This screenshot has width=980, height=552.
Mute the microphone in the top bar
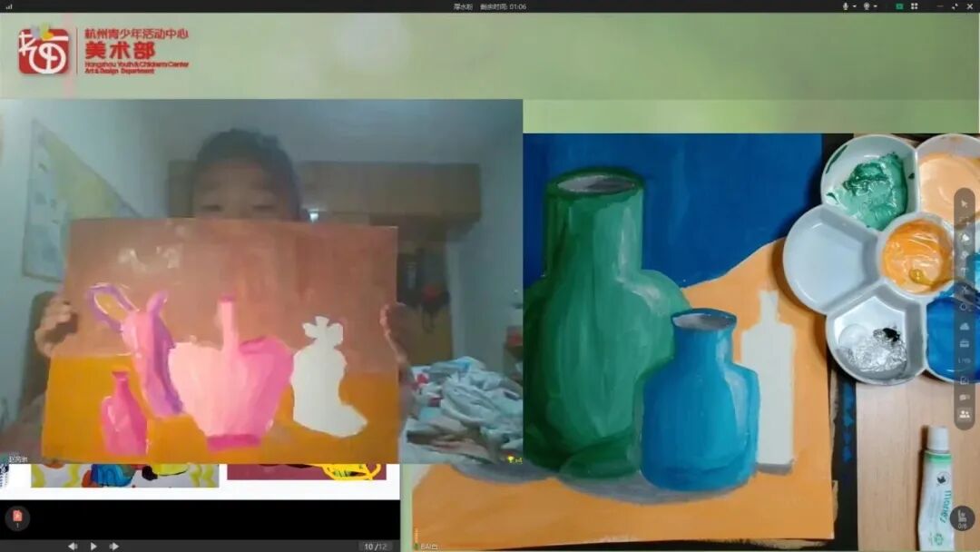846,6
